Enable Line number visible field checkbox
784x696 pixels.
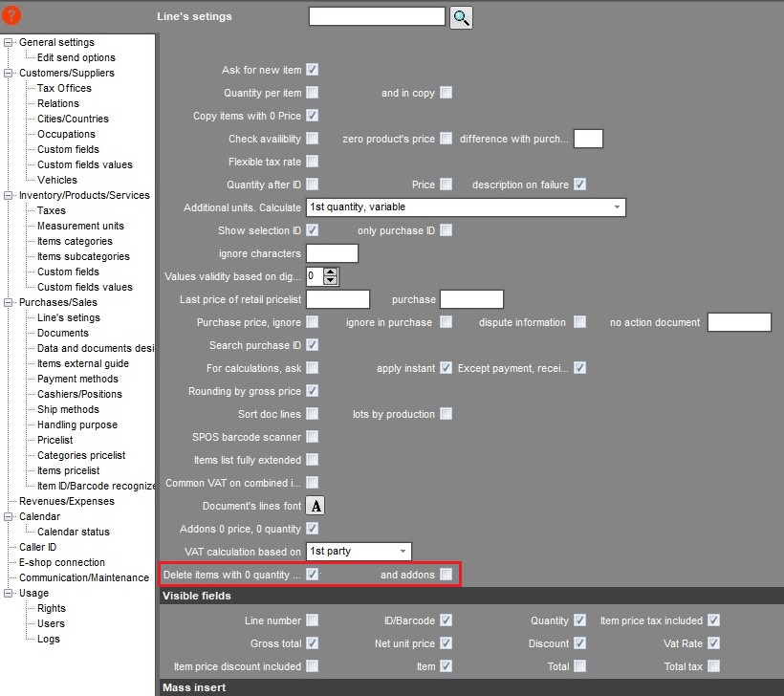(x=312, y=620)
